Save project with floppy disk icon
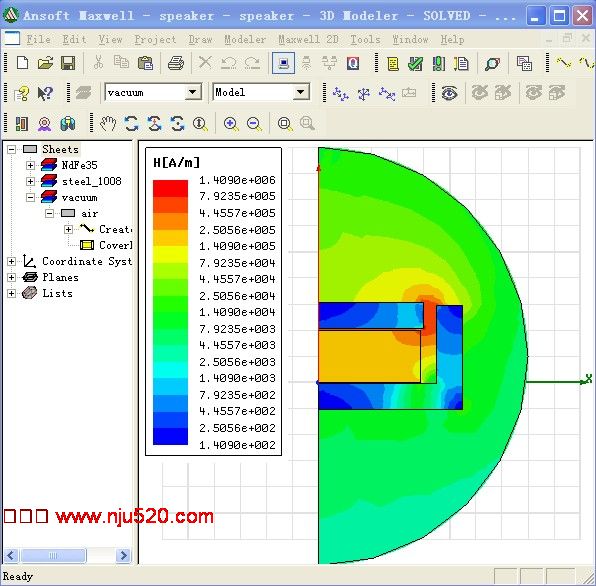Image resolution: width=596 pixels, height=586 pixels. click(x=68, y=63)
